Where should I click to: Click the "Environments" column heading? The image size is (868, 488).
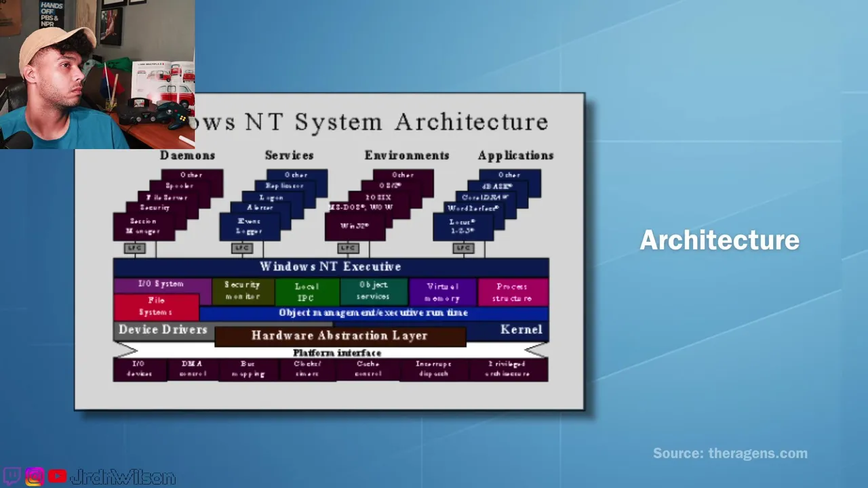click(407, 155)
